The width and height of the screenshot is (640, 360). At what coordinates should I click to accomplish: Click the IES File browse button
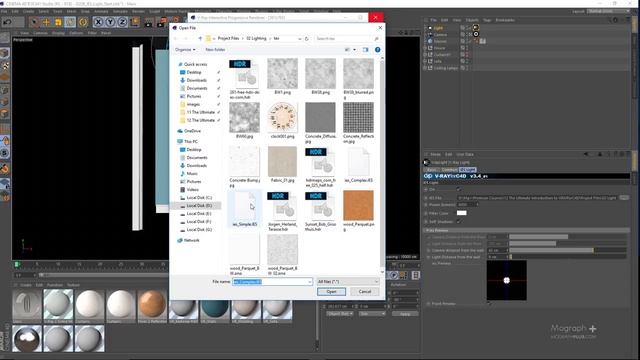point(624,198)
